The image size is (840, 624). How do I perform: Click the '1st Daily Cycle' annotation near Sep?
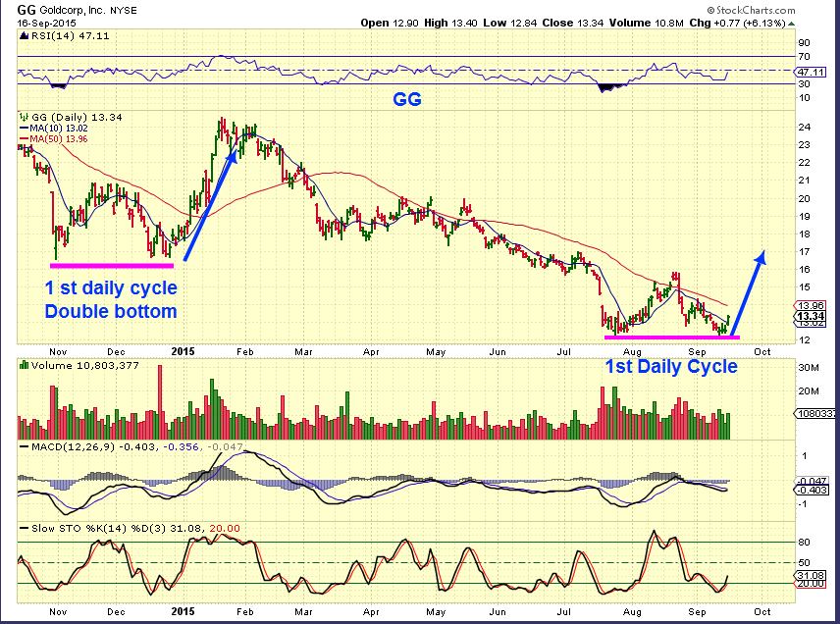point(671,366)
